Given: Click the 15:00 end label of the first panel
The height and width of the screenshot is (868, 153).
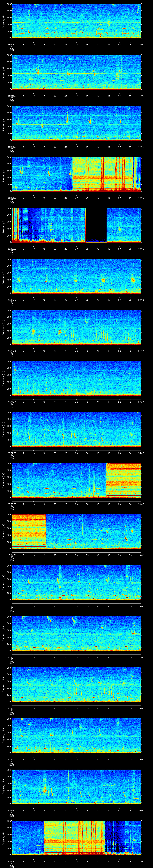Looking at the screenshot, I should [141, 44].
